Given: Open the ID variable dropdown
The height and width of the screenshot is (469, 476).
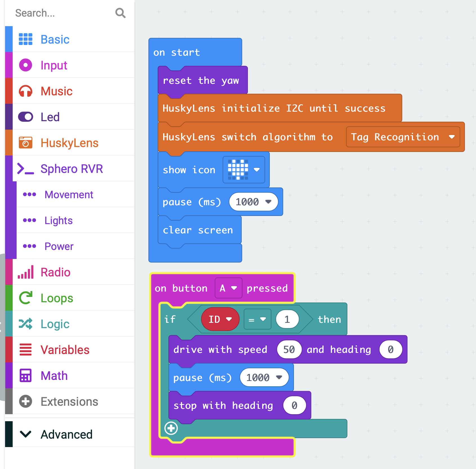Looking at the screenshot, I should point(220,319).
